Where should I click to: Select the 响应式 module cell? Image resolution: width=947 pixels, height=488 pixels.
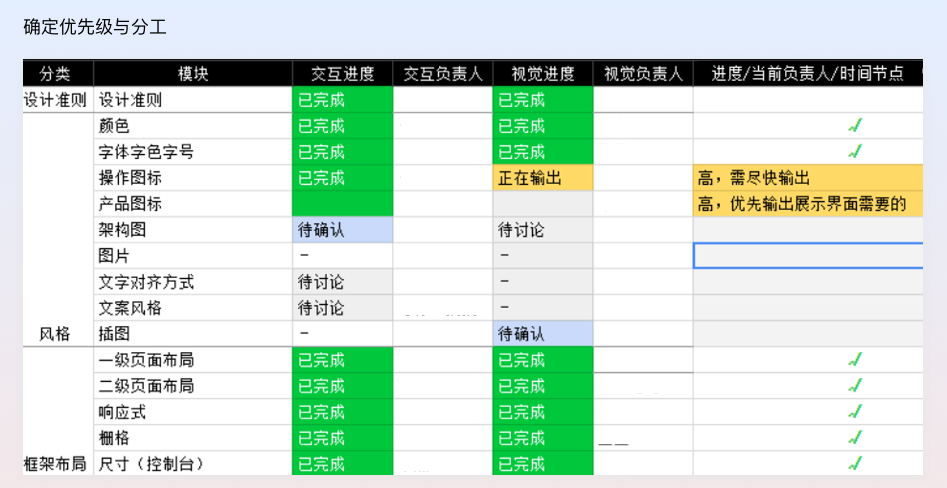point(193,412)
